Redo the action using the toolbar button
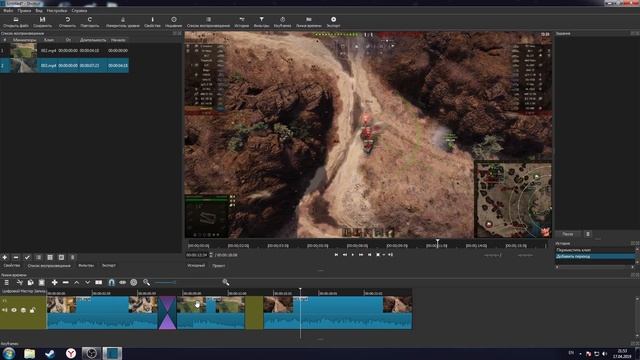Screen dimensions: 640x360 tap(89, 22)
